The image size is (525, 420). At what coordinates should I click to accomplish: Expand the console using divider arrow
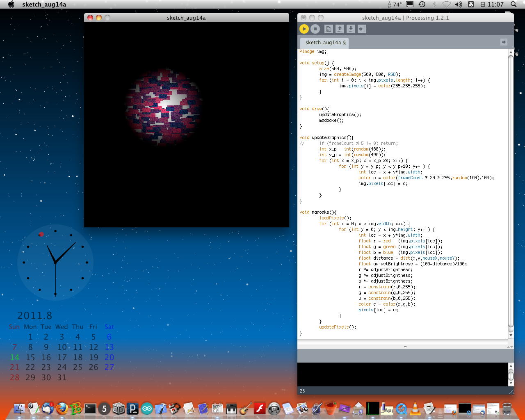coord(405,347)
